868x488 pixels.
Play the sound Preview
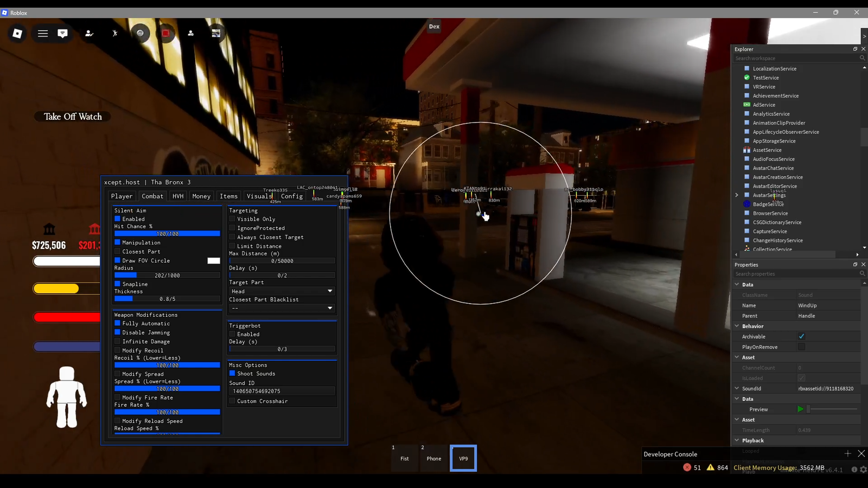click(x=800, y=409)
